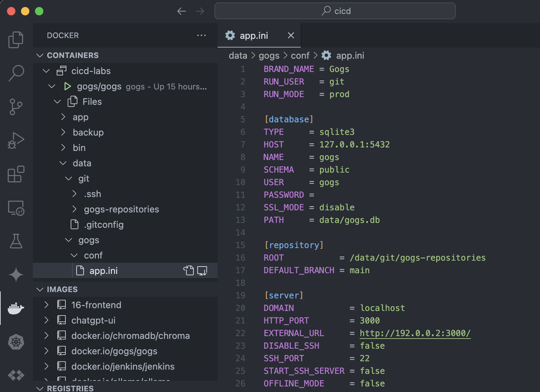
Task: Collapse the conf folder
Action: click(74, 255)
